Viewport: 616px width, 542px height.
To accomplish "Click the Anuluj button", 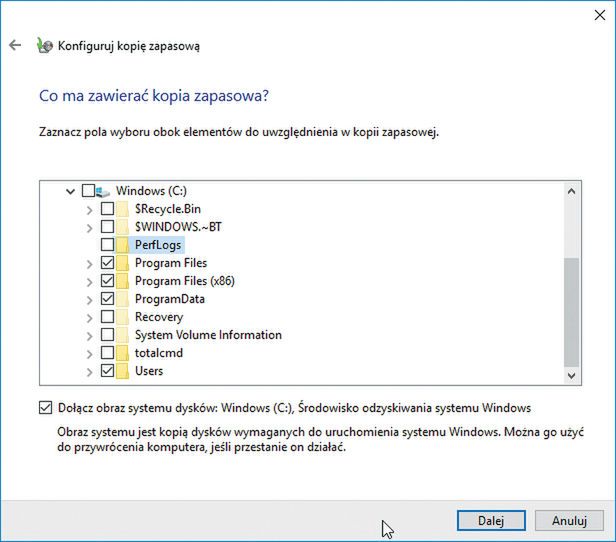I will point(569,521).
